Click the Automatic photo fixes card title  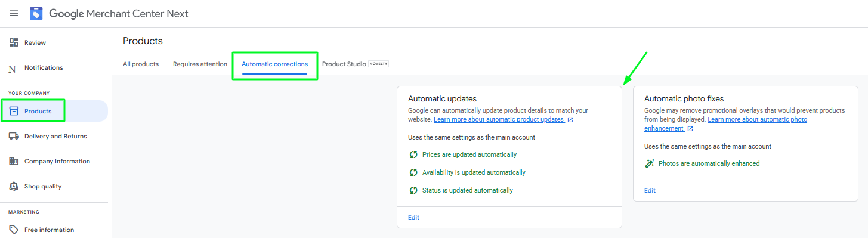(x=684, y=98)
